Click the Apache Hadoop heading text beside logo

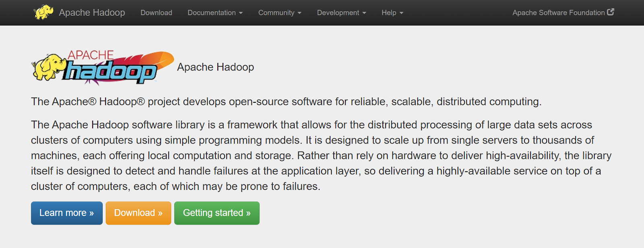(x=215, y=67)
